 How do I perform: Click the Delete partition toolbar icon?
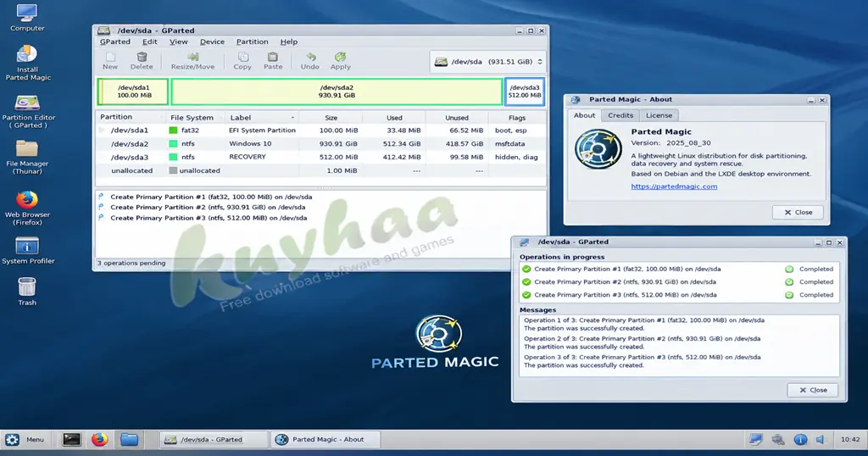142,61
